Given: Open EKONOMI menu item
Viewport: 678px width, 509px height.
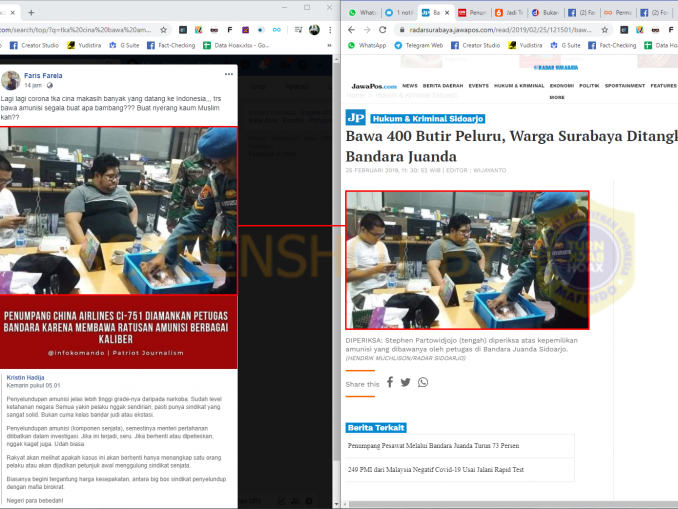Looking at the screenshot, I should tap(562, 86).
